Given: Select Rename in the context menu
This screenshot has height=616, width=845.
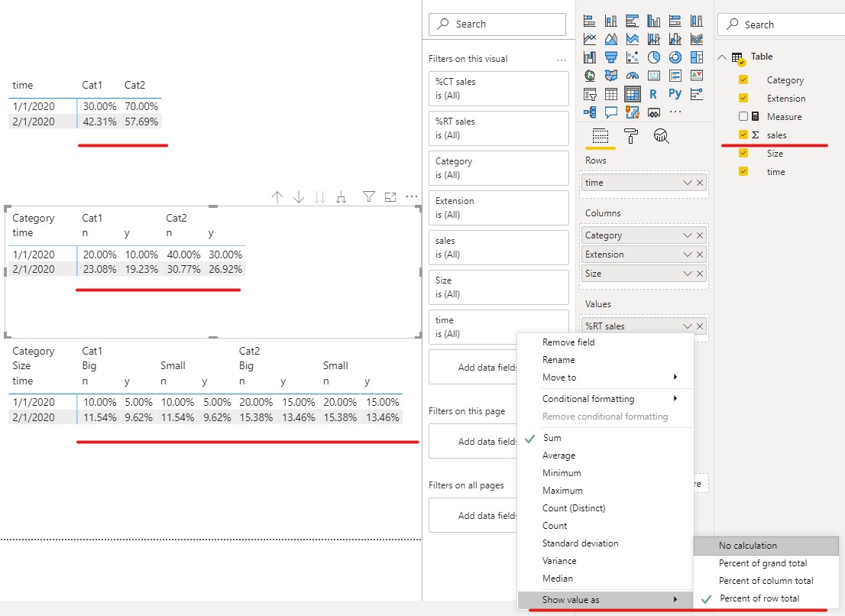Looking at the screenshot, I should click(604, 359).
